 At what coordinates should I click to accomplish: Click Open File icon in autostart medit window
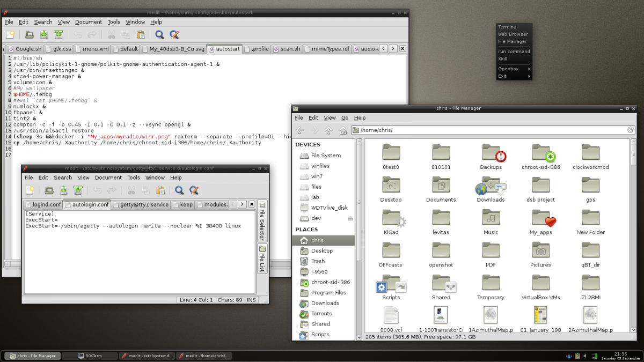30,35
